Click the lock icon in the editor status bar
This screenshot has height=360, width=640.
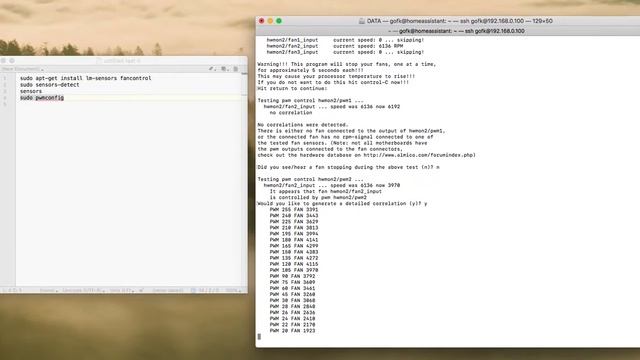point(141,290)
